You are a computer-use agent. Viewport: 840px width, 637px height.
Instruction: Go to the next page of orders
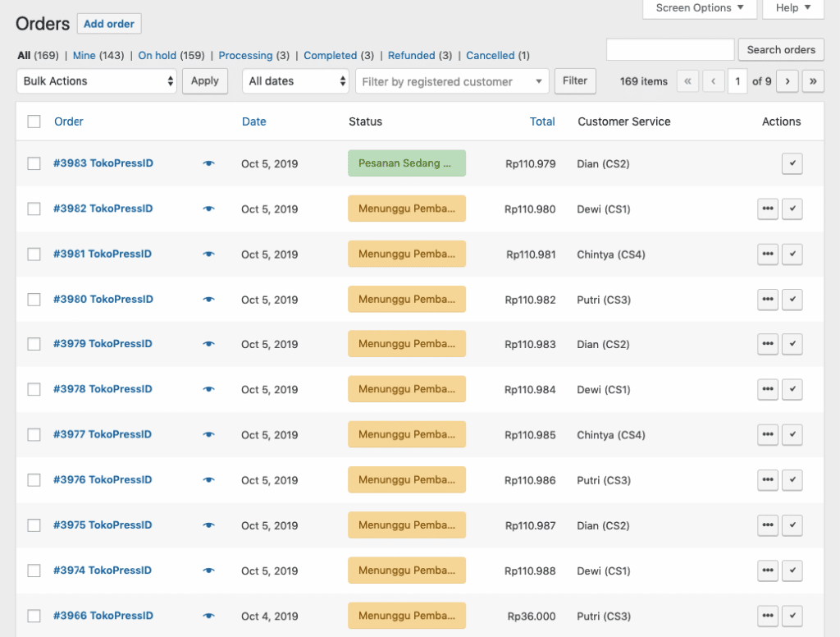(x=787, y=81)
